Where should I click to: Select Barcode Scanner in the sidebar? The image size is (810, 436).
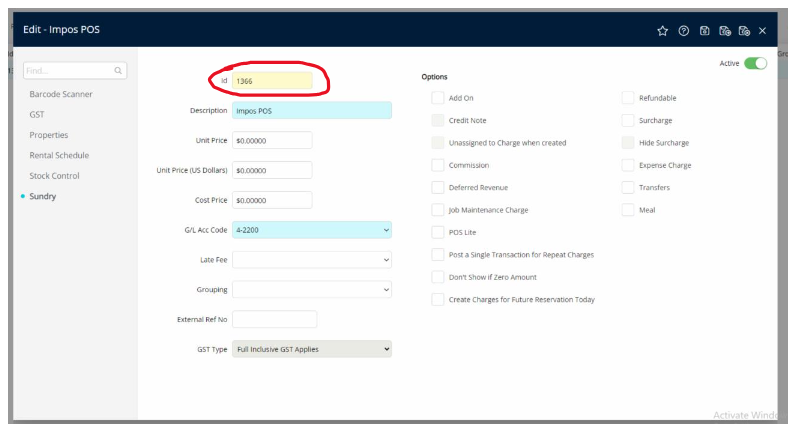61,94
